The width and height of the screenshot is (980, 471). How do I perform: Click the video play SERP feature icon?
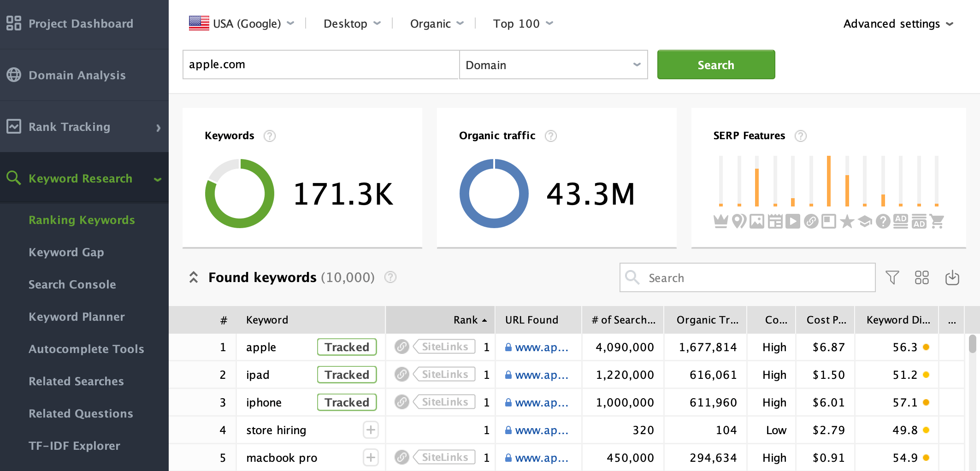pos(793,222)
